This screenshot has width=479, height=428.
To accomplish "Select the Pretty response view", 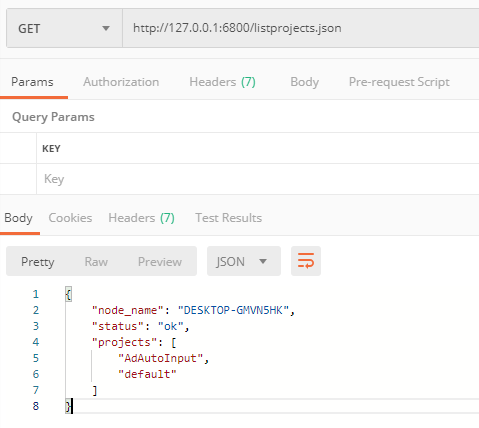I will tap(38, 262).
